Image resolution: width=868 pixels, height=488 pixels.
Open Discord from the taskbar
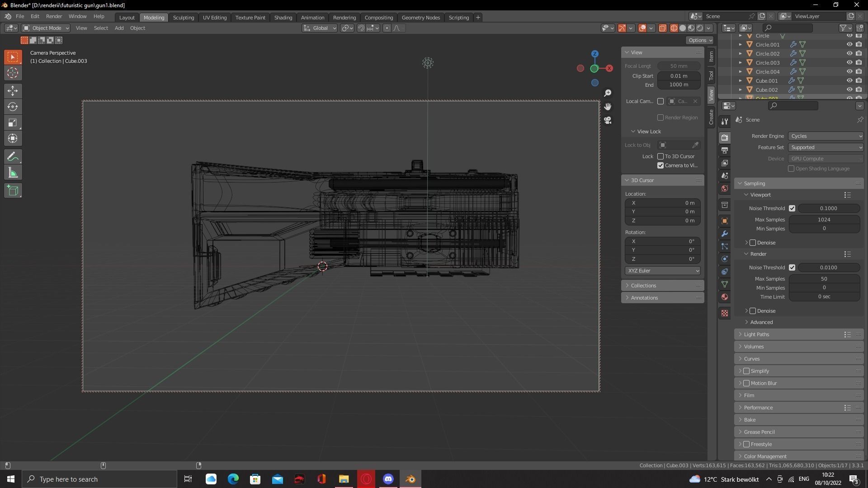coord(388,479)
